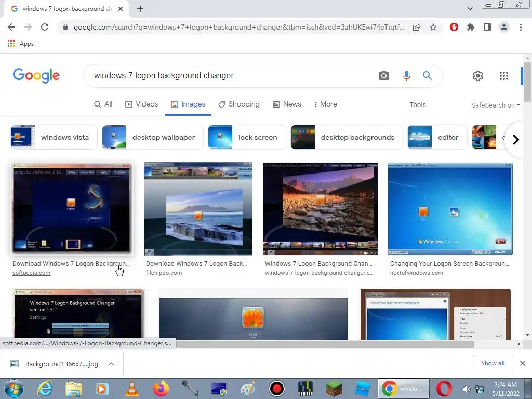The height and width of the screenshot is (399, 532).
Task: Open Windows Explorer folder in taskbar
Action: point(74,389)
